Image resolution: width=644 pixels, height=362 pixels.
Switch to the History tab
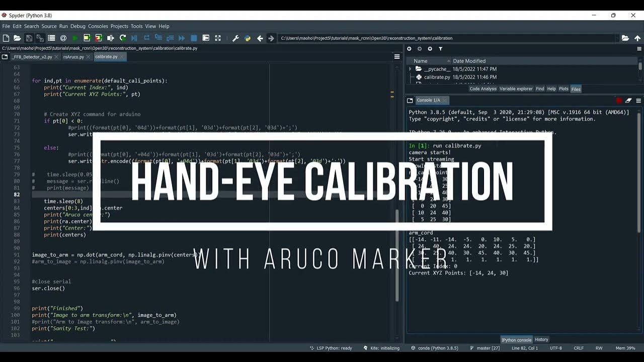[x=541, y=340]
